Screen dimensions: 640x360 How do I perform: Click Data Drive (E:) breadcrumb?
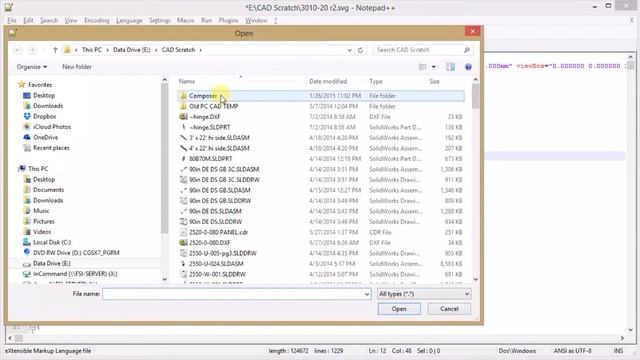click(131, 50)
